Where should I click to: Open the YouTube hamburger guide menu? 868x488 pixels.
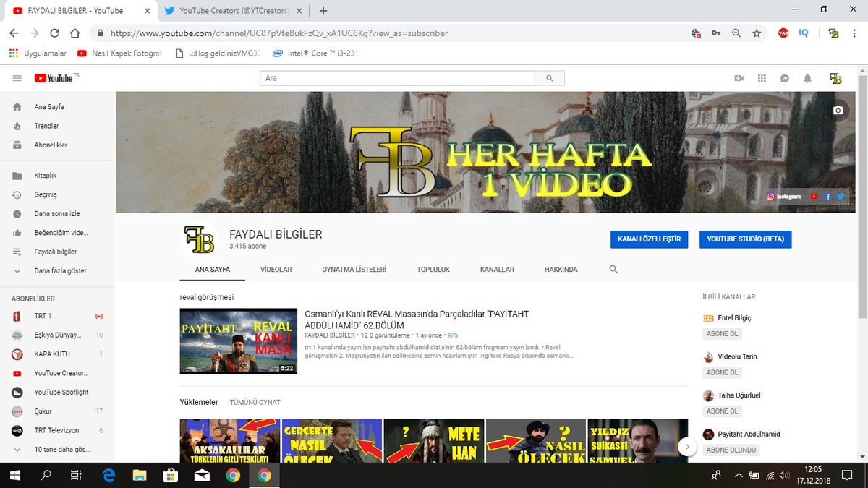point(17,78)
